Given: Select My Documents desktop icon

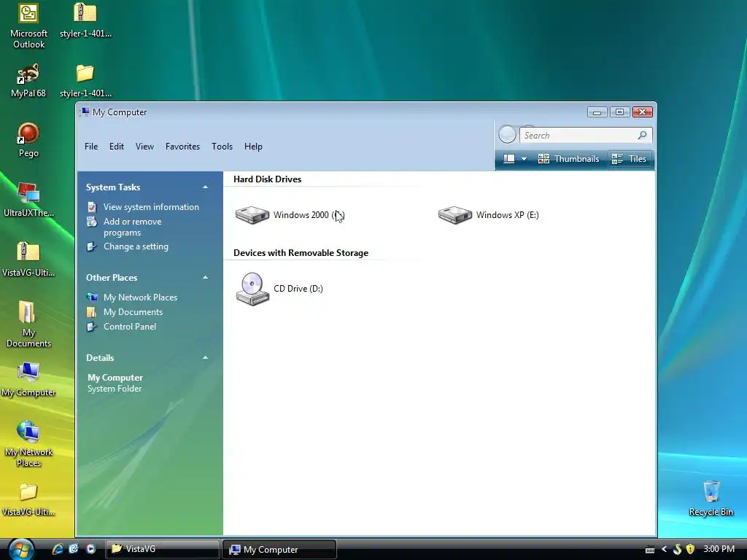Looking at the screenshot, I should (28, 324).
